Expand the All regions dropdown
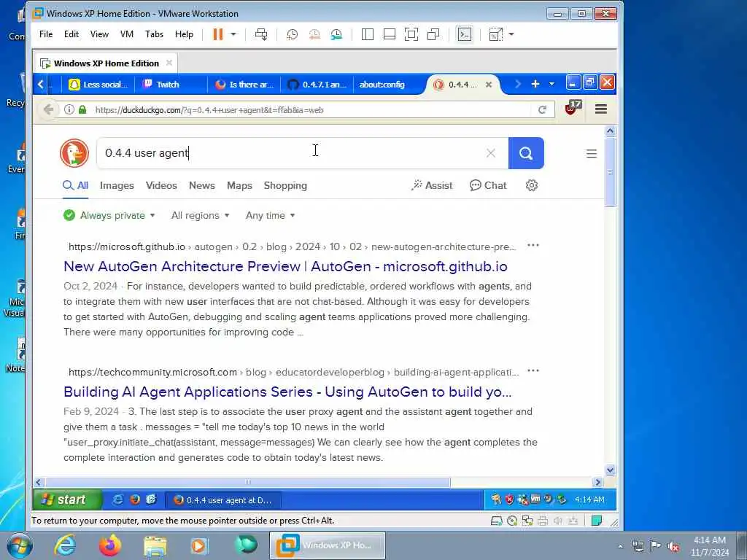Image resolution: width=747 pixels, height=560 pixels. pyautogui.click(x=200, y=215)
